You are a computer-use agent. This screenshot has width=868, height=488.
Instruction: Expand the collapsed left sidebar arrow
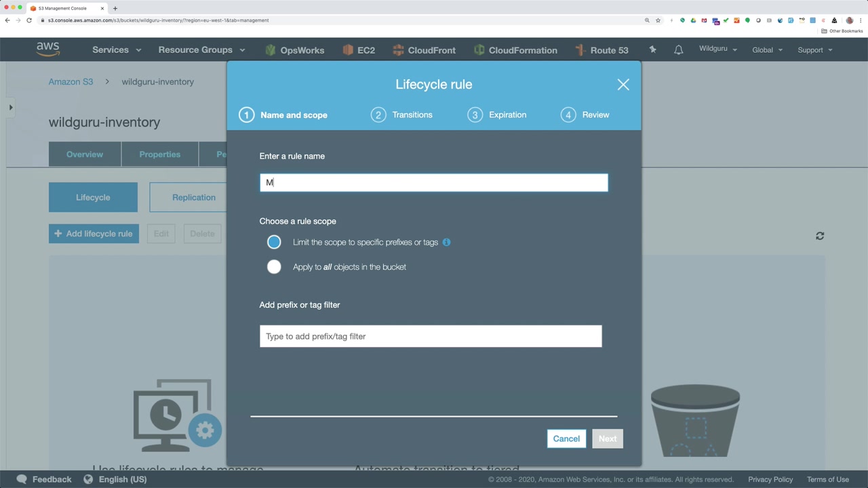click(11, 107)
